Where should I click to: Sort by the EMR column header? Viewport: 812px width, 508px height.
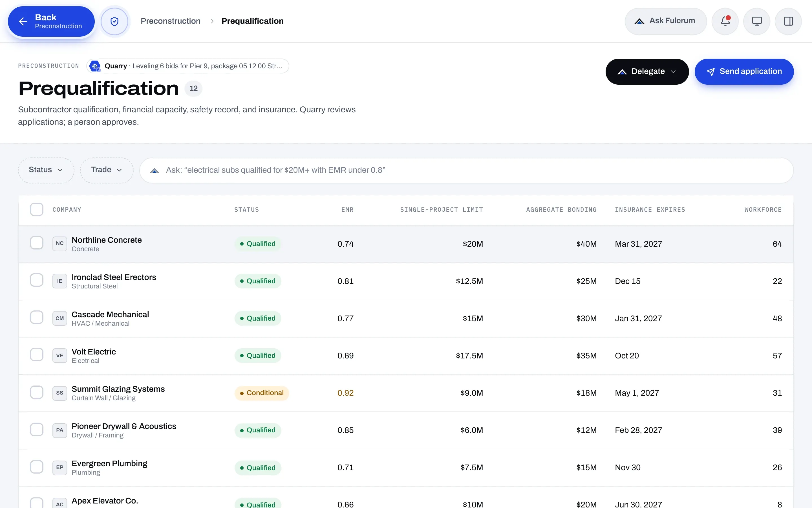(347, 210)
